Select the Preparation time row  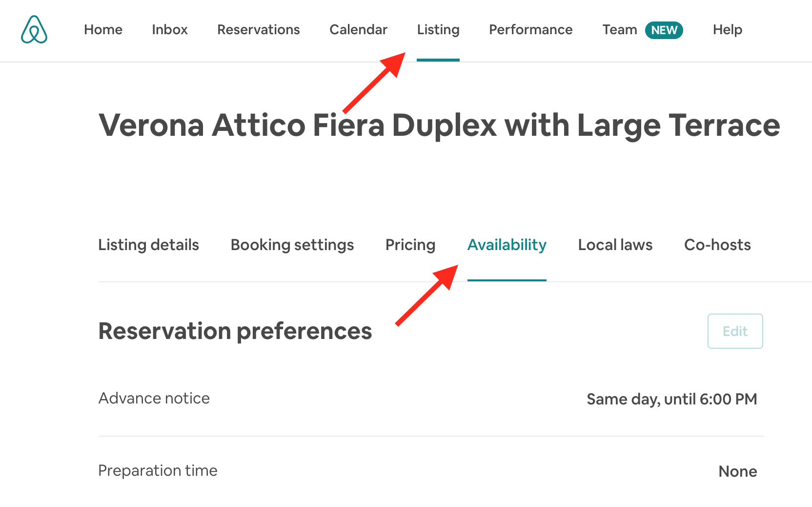[x=431, y=471]
